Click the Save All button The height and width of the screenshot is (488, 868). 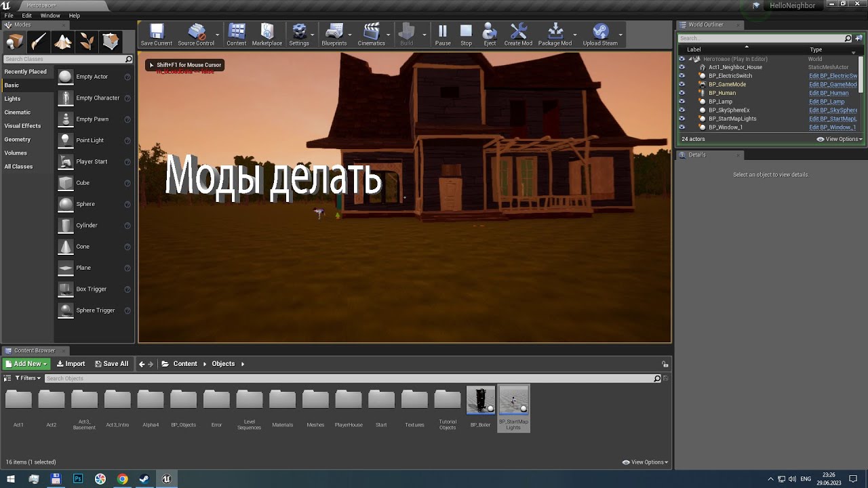(111, 364)
